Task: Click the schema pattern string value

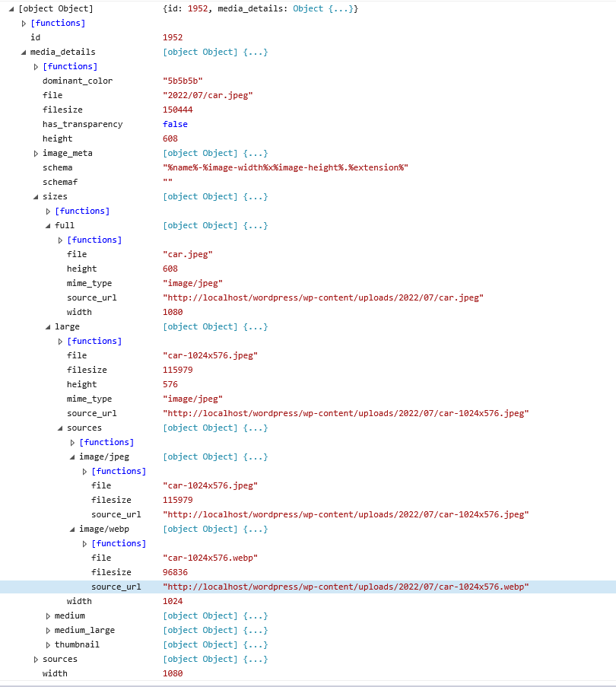Action: 285,168
